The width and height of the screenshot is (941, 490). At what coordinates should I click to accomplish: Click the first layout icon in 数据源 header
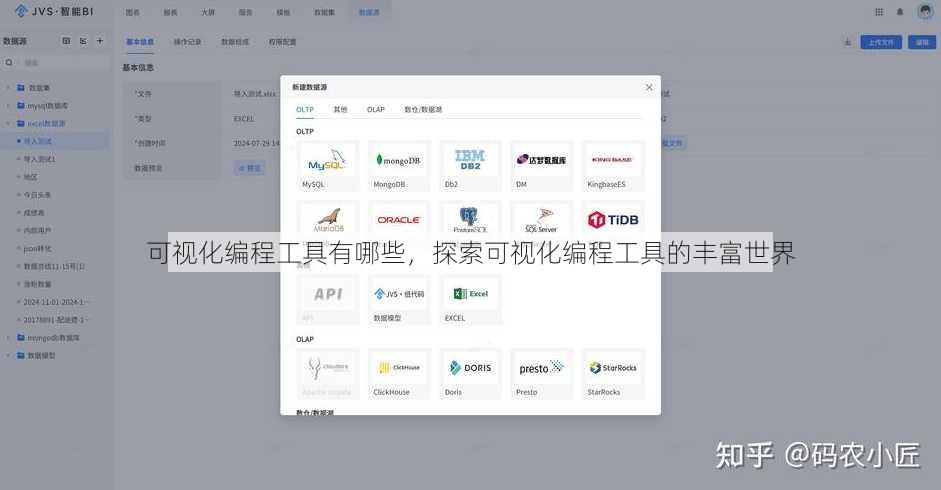click(x=66, y=41)
